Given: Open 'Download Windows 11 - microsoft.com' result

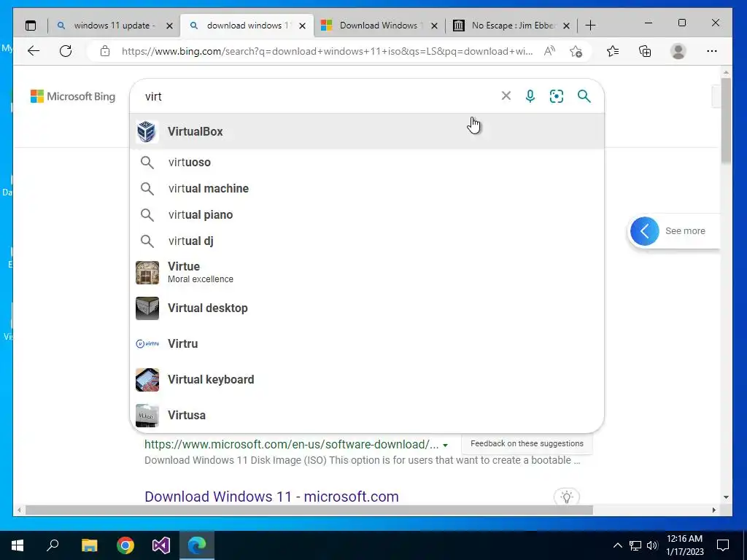Looking at the screenshot, I should [271, 496].
